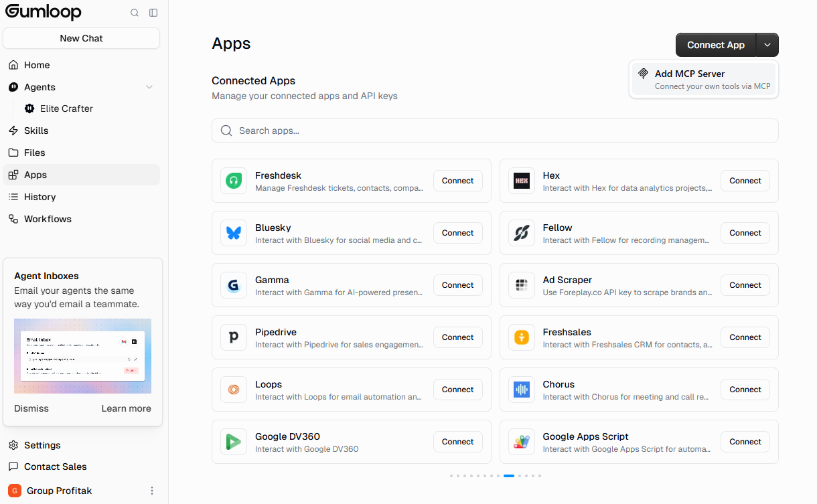This screenshot has width=817, height=504.
Task: Click the Hex app icon
Action: click(x=521, y=181)
